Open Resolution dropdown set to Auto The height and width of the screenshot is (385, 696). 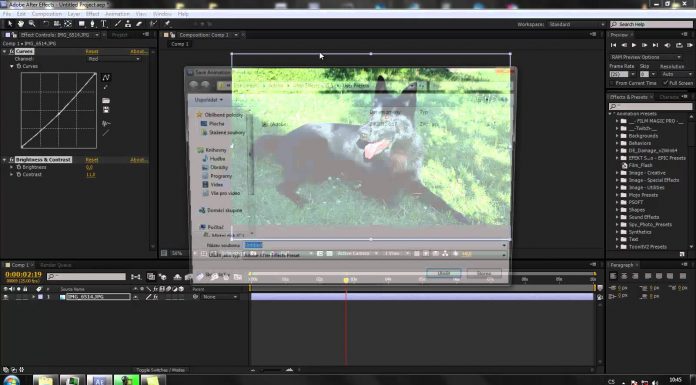(x=676, y=74)
